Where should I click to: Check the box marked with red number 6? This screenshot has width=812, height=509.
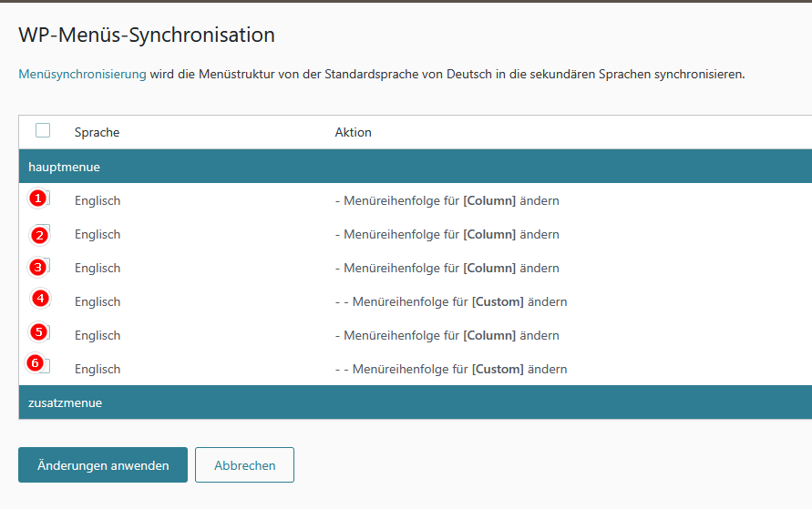click(x=42, y=366)
